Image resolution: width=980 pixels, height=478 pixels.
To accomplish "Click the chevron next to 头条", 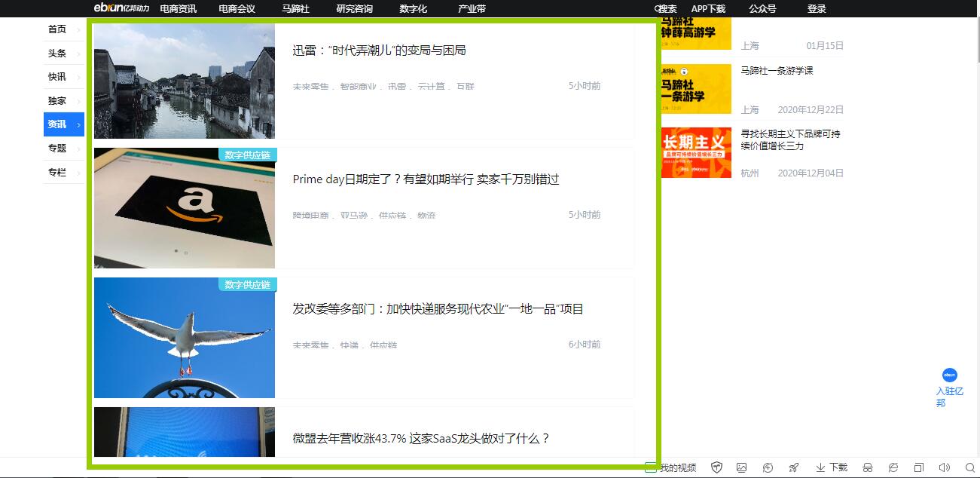I will 78,54.
